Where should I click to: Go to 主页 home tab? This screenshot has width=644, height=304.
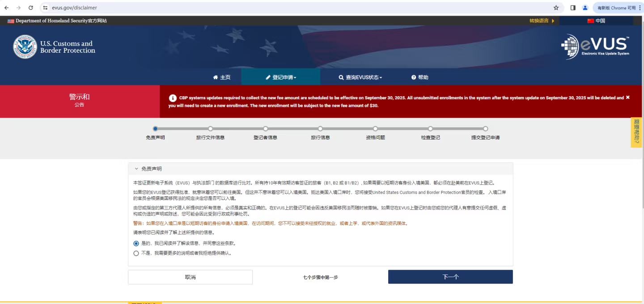[x=222, y=77]
